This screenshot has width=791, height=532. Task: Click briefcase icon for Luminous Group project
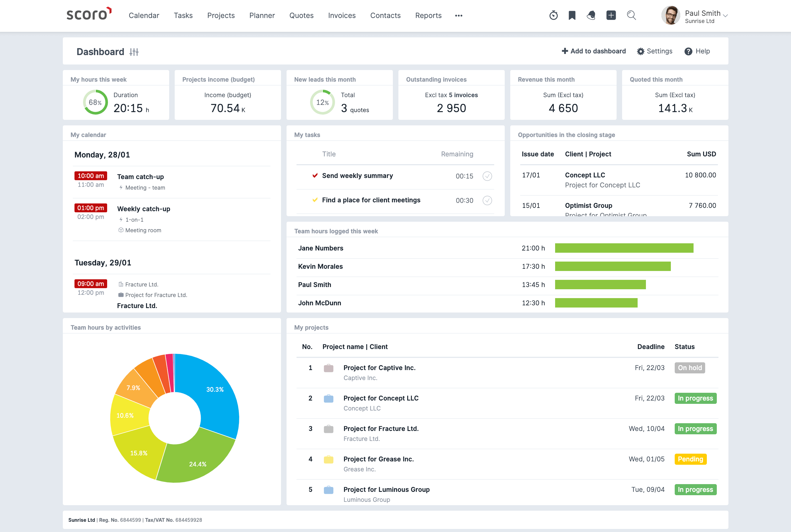click(x=328, y=490)
